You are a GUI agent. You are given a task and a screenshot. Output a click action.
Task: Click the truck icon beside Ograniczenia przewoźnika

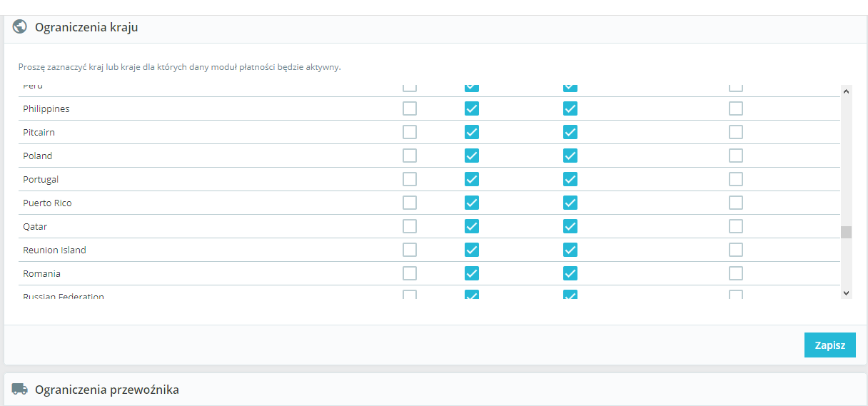[20, 389]
